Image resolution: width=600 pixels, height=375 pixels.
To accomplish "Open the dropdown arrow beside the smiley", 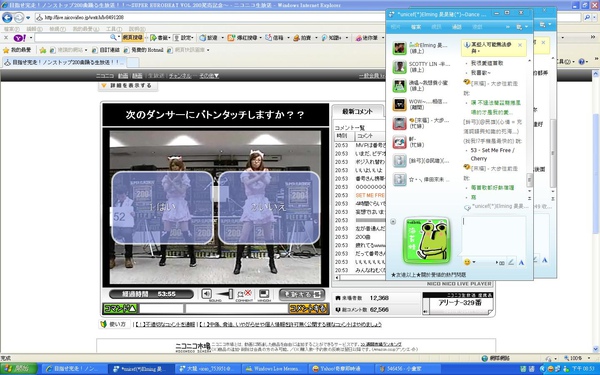I will (474, 262).
